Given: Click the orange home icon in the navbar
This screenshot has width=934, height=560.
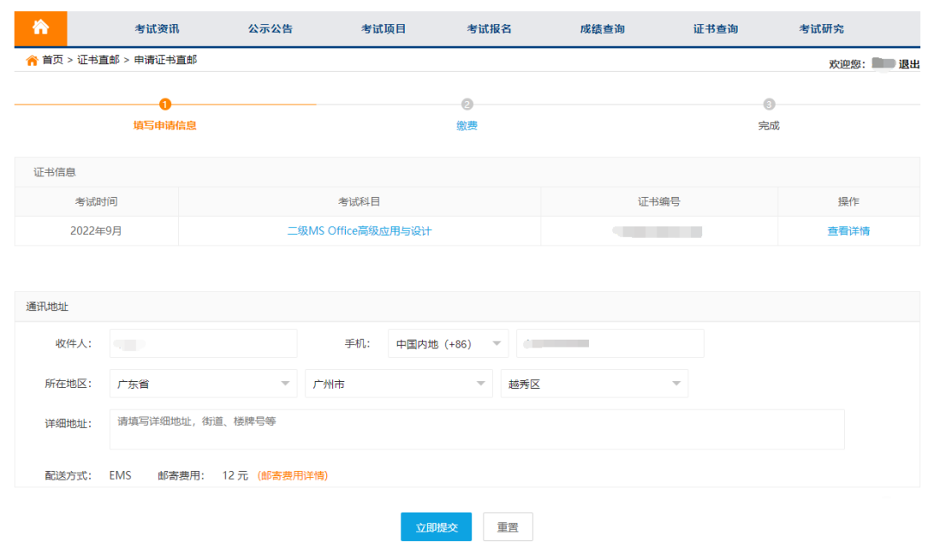Looking at the screenshot, I should (x=41, y=28).
